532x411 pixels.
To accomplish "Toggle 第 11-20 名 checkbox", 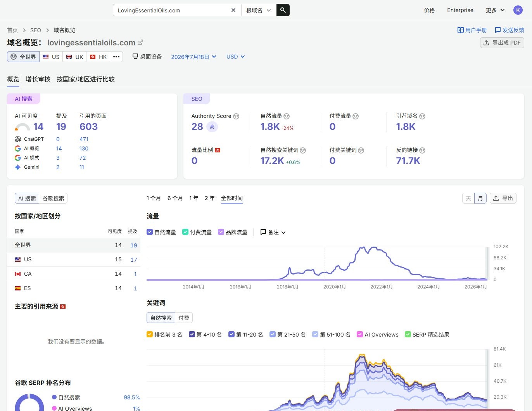I will (231, 334).
